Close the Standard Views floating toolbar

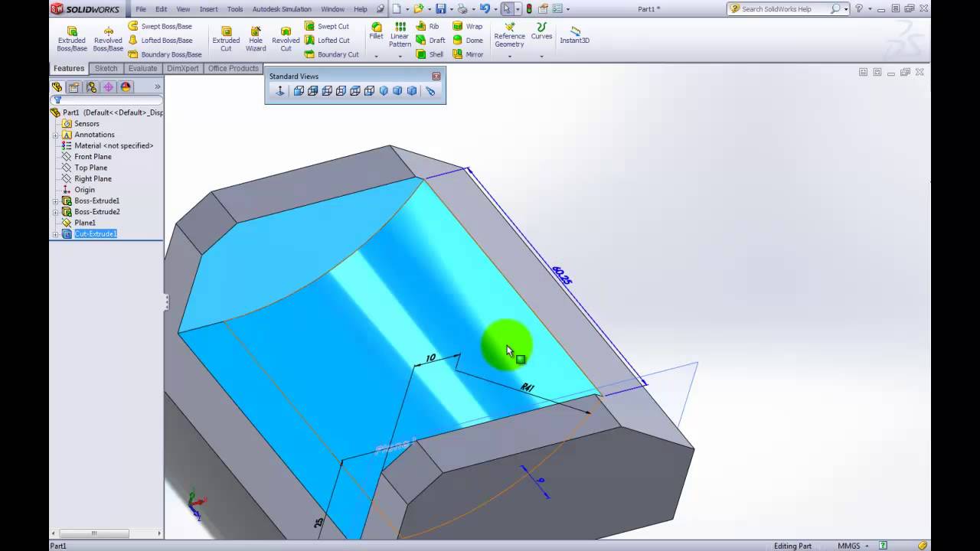436,77
